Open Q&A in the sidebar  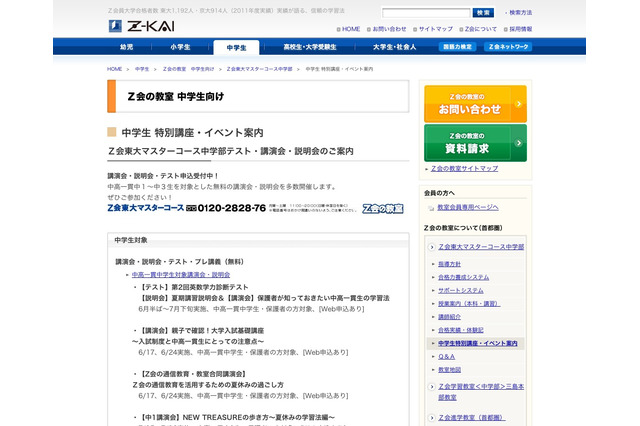pyautogui.click(x=446, y=357)
